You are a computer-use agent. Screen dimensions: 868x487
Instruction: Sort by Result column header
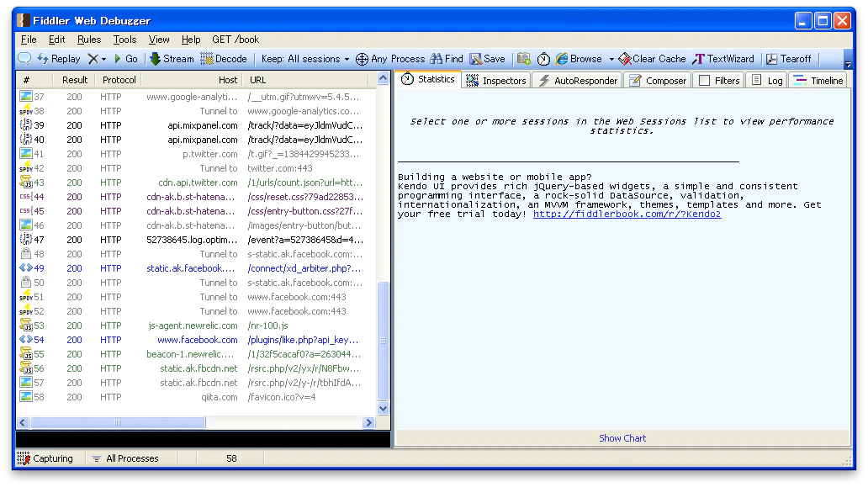74,80
